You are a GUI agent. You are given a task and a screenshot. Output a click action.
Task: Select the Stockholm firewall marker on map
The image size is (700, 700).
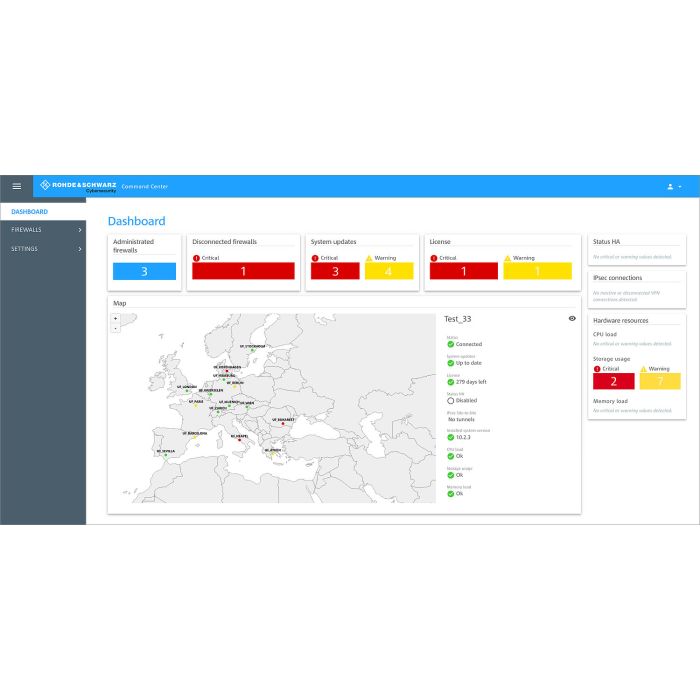click(252, 350)
